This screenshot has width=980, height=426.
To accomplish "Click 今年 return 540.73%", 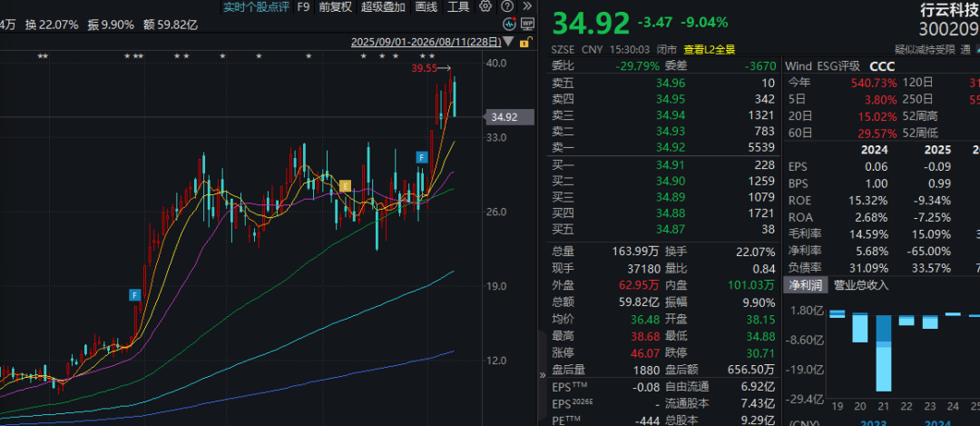I will coord(873,83).
